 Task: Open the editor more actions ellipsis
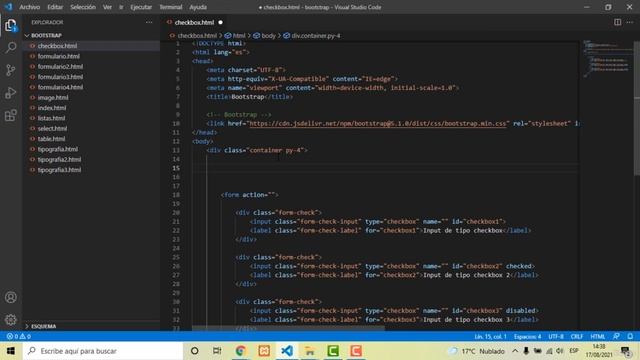(x=630, y=22)
